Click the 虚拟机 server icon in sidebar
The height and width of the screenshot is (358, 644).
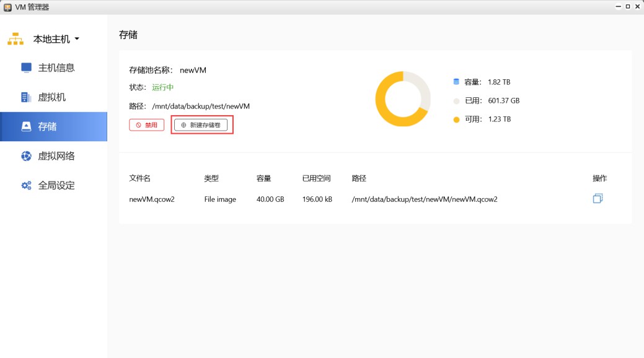pos(26,97)
